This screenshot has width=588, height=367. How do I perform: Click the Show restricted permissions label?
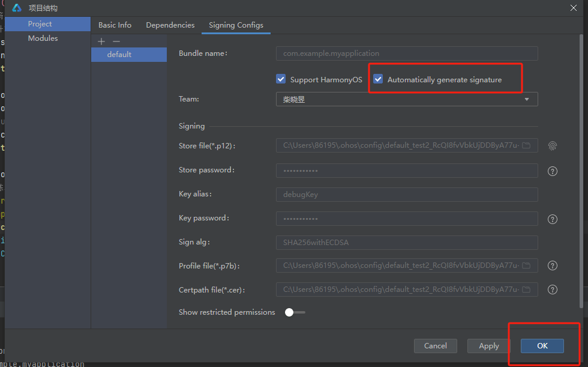(x=227, y=312)
